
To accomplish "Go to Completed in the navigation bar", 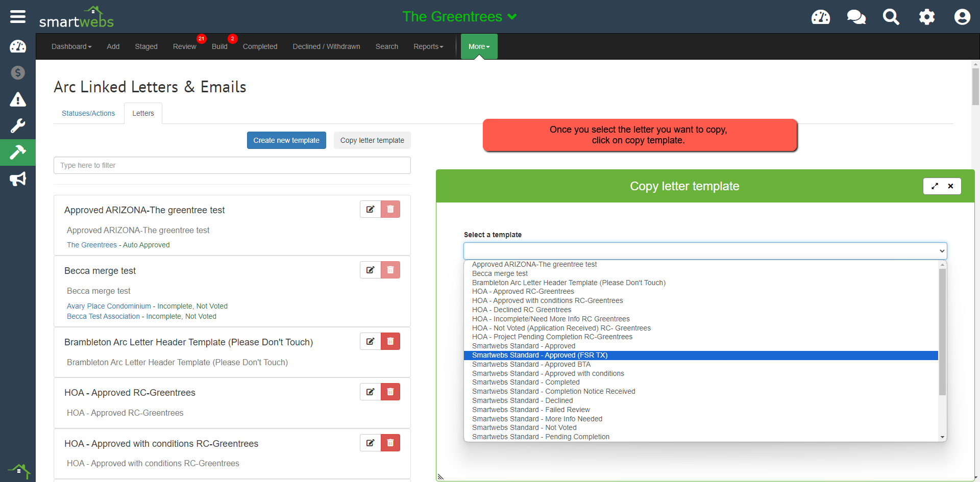I will pyautogui.click(x=260, y=46).
